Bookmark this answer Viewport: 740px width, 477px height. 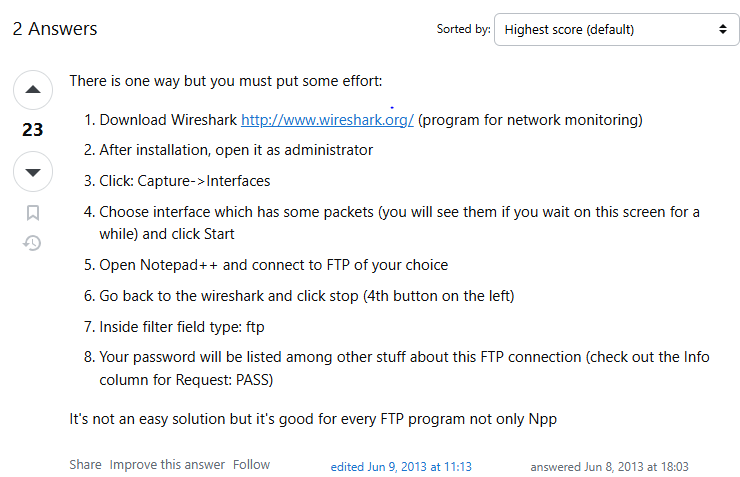pos(33,213)
